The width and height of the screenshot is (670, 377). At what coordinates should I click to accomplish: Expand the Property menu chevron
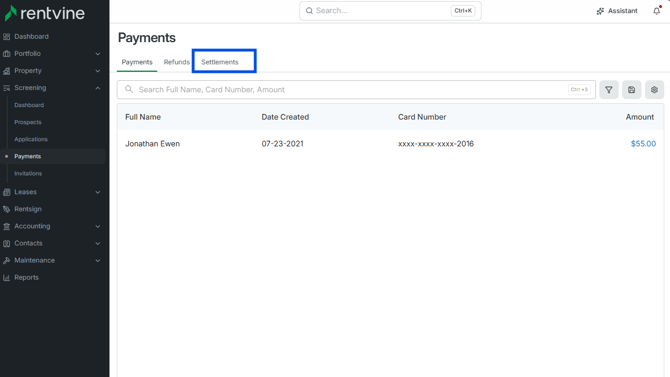click(x=97, y=71)
